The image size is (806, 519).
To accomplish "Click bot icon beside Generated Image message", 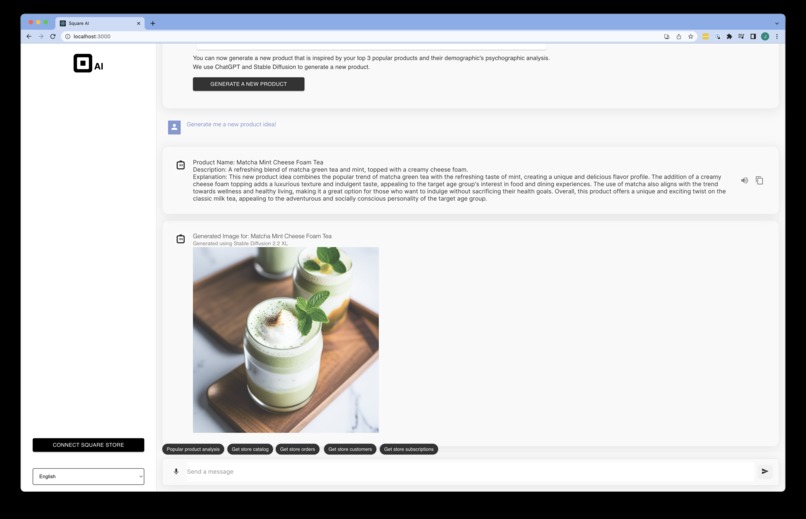I will 180,239.
